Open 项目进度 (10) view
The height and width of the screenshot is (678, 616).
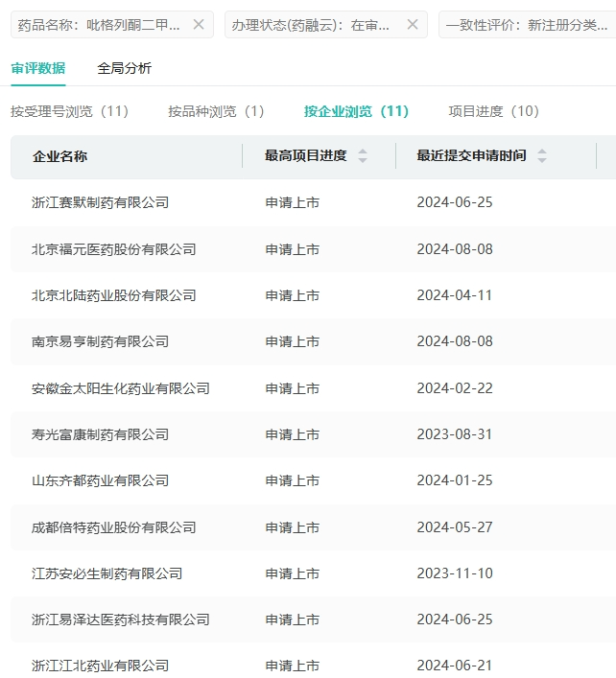[x=494, y=111]
